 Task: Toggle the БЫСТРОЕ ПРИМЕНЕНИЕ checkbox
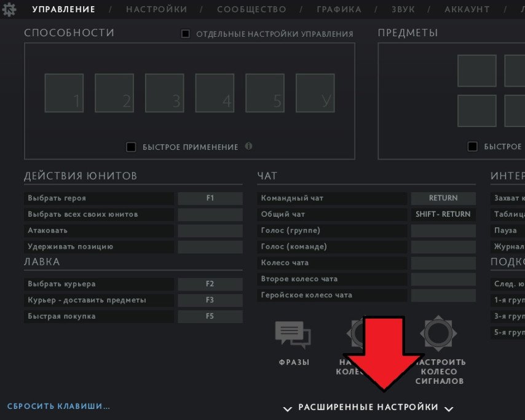point(131,147)
